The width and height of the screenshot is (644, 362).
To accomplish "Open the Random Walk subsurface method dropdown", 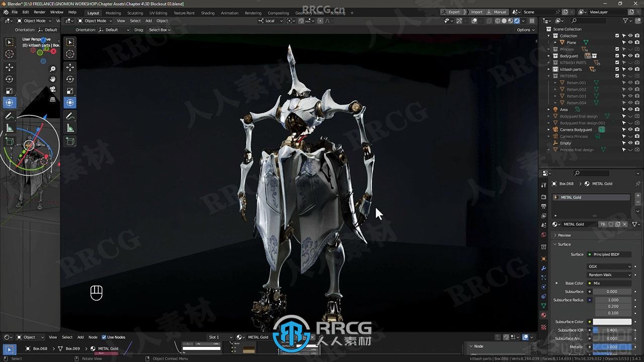I will point(609,275).
